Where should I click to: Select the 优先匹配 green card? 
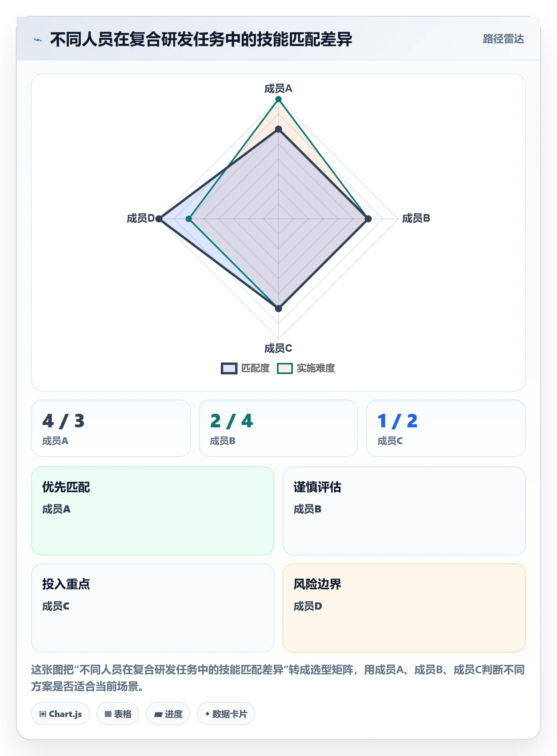(x=153, y=511)
